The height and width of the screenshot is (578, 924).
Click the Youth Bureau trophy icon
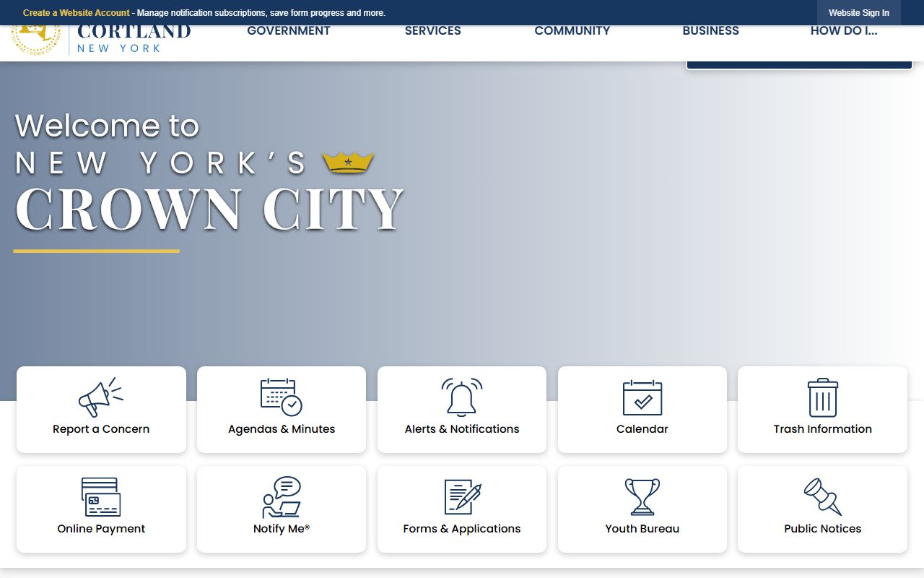point(642,496)
